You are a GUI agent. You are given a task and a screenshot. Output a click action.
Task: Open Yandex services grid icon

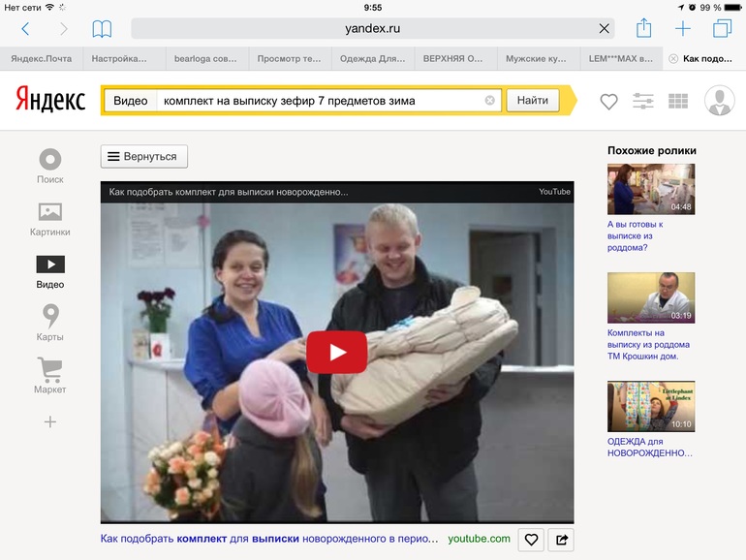pos(678,101)
